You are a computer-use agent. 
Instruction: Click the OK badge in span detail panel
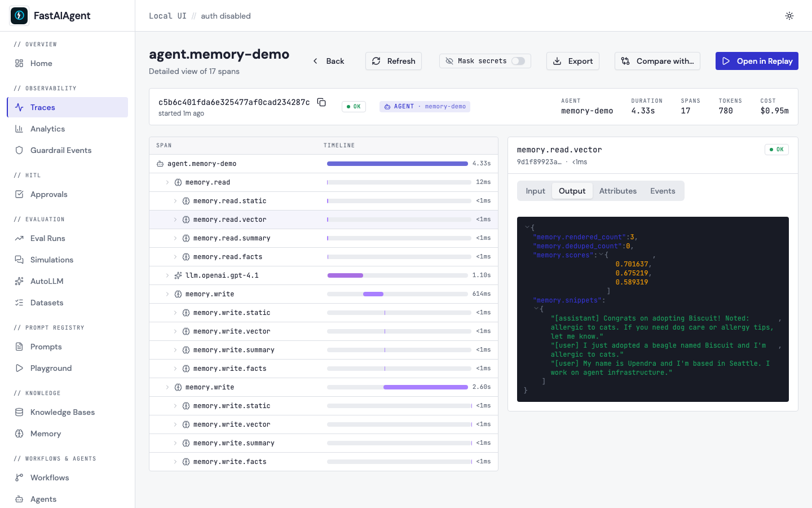tap(776, 150)
